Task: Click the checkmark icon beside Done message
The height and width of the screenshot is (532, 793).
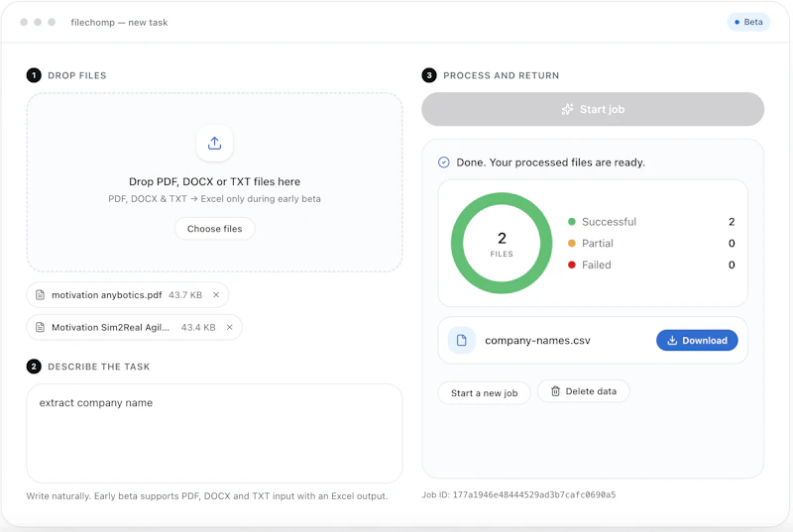Action: coord(443,162)
